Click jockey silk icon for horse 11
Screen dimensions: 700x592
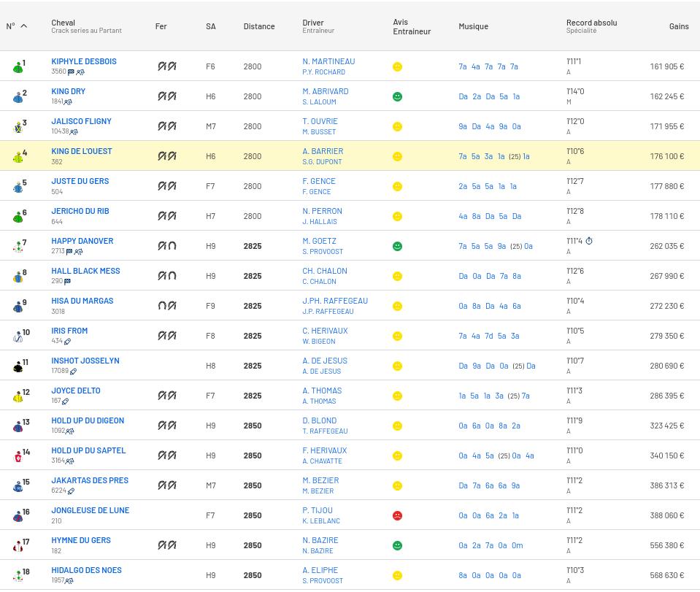pyautogui.click(x=18, y=367)
